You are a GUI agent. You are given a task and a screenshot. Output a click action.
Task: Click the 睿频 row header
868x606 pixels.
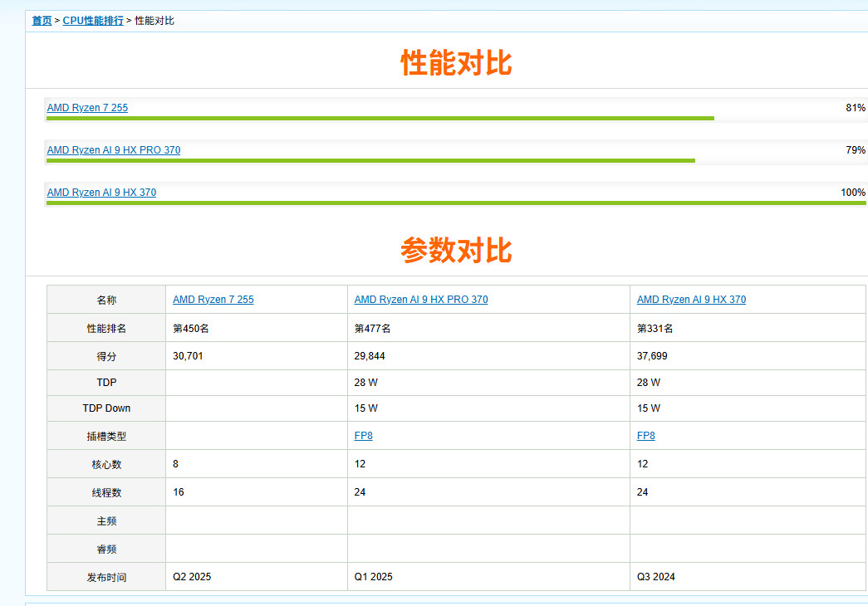(106, 549)
